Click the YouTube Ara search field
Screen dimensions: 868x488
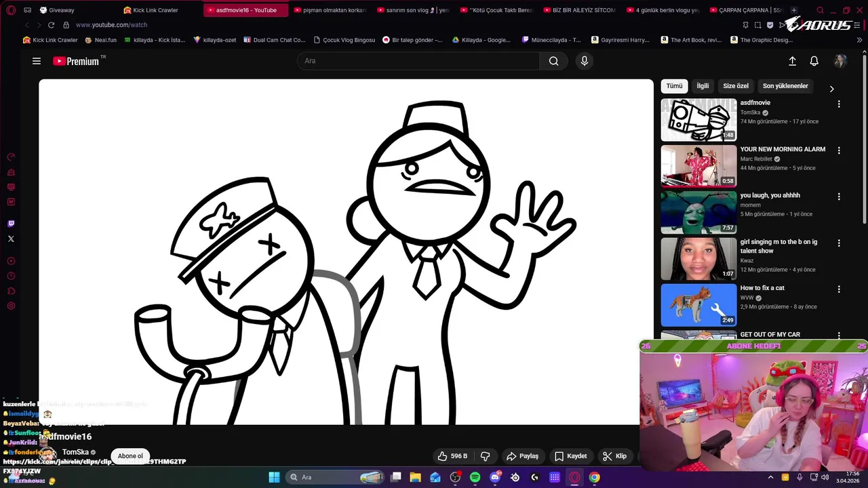(x=418, y=61)
